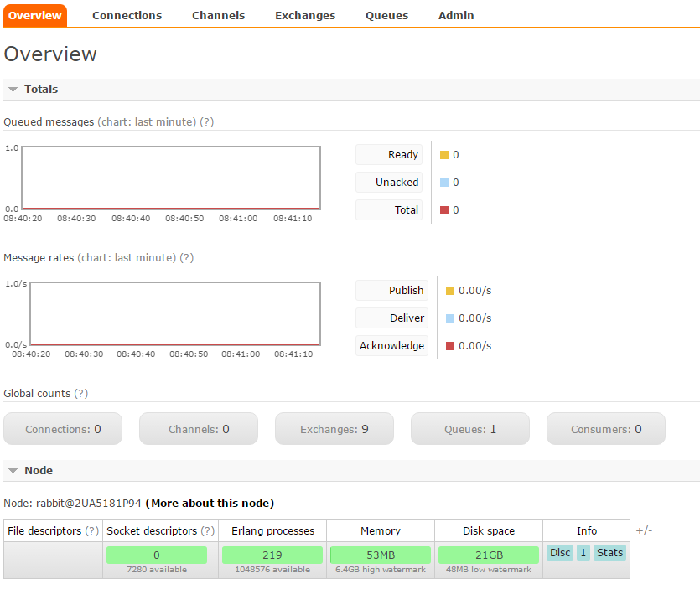This screenshot has height=589, width=700.
Task: Switch to the Queues tab
Action: pyautogui.click(x=386, y=14)
